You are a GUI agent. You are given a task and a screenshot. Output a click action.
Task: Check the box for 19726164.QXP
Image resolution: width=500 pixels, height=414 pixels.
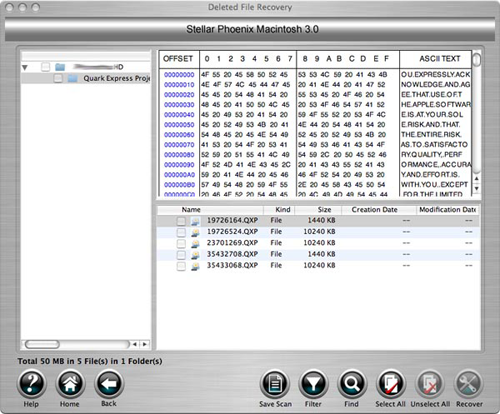pos(181,221)
